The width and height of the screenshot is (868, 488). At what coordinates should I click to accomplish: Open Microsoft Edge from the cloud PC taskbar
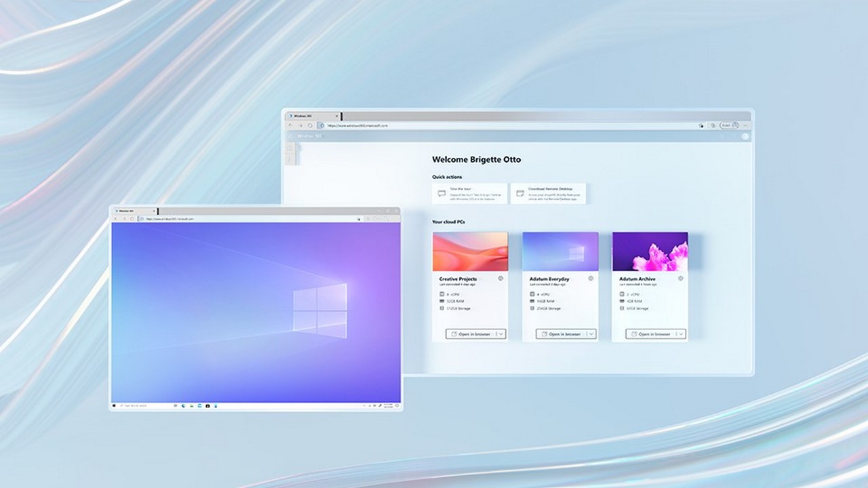coord(182,405)
